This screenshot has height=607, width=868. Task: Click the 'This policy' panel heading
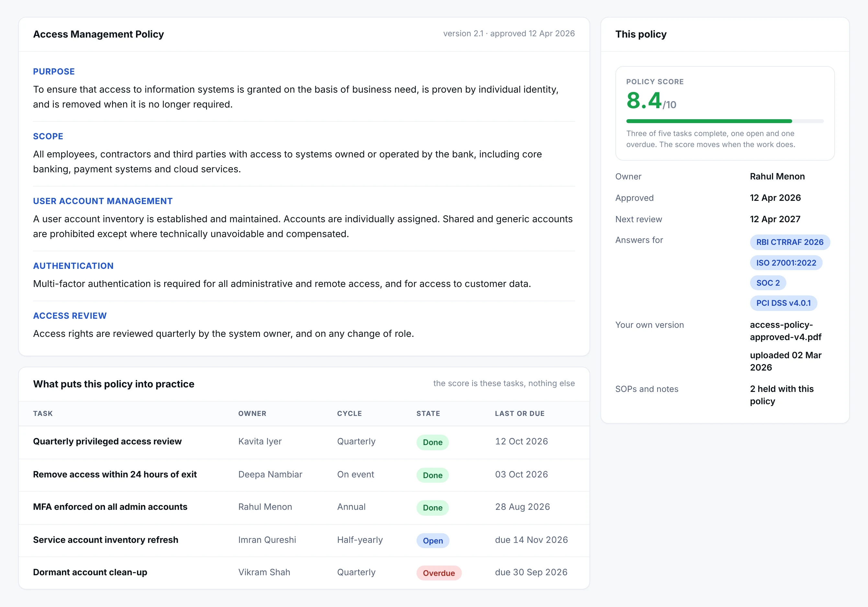(640, 34)
